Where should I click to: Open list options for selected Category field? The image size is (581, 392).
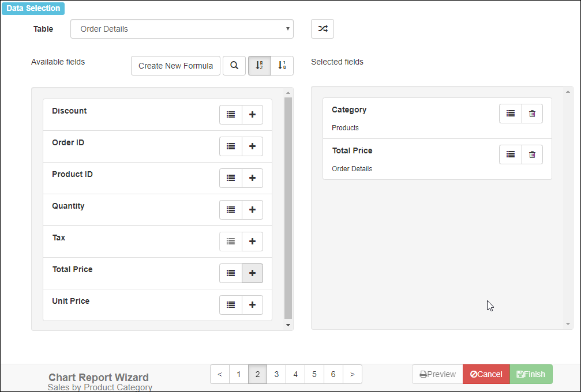[x=511, y=114]
